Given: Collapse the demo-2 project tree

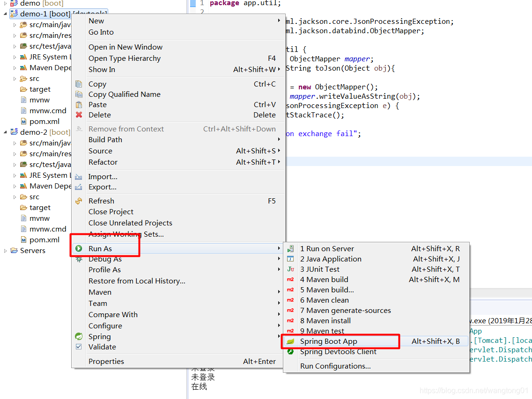Looking at the screenshot, I should (x=5, y=132).
